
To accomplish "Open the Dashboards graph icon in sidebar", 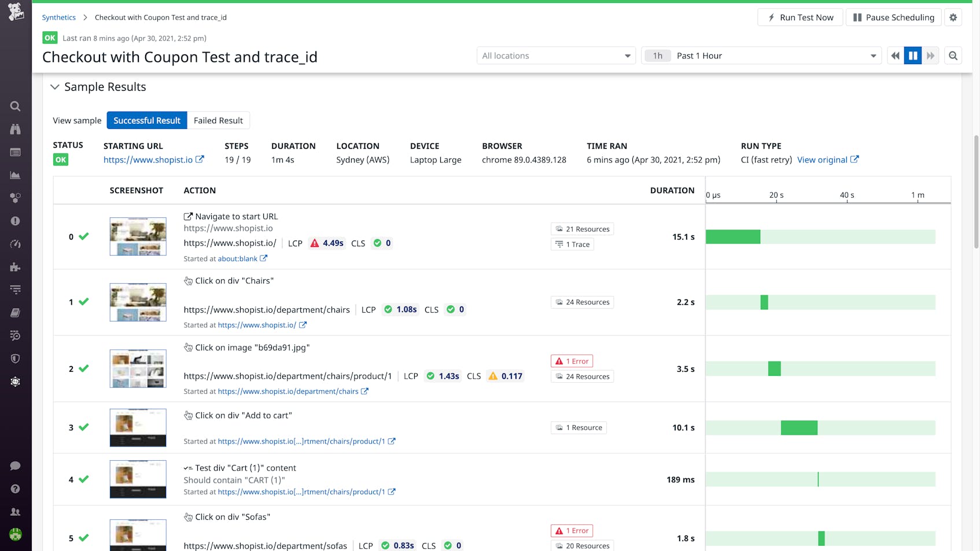I will [x=16, y=175].
